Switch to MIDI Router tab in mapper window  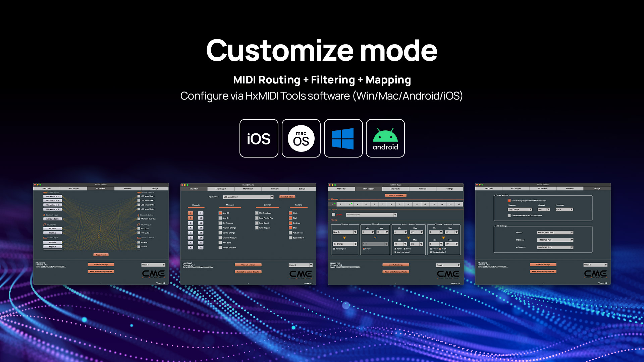pyautogui.click(x=395, y=189)
